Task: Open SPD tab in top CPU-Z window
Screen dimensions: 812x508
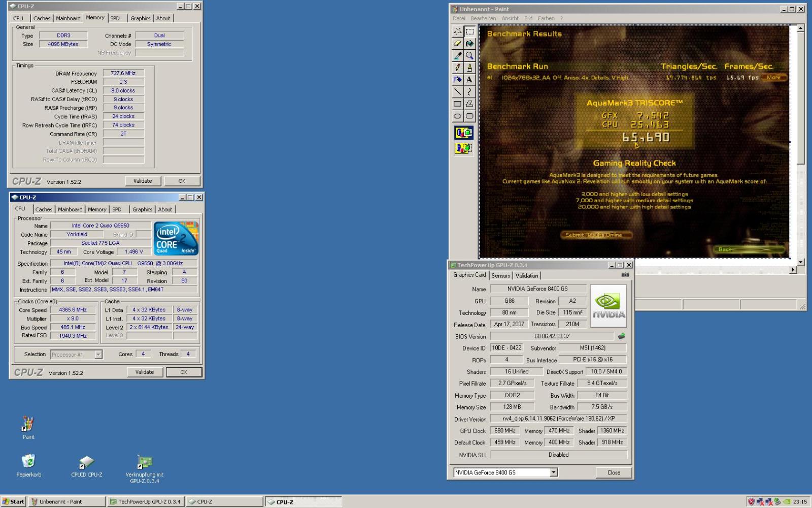Action: [x=115, y=18]
